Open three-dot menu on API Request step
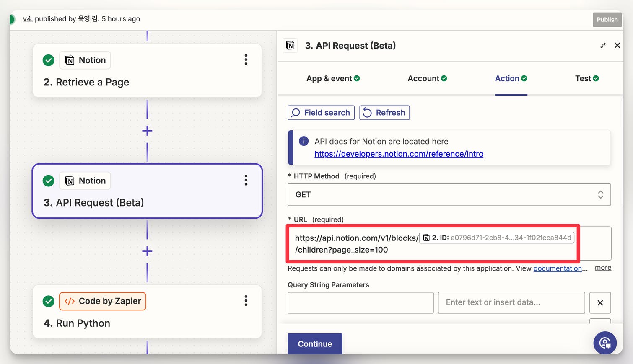 [x=246, y=180]
